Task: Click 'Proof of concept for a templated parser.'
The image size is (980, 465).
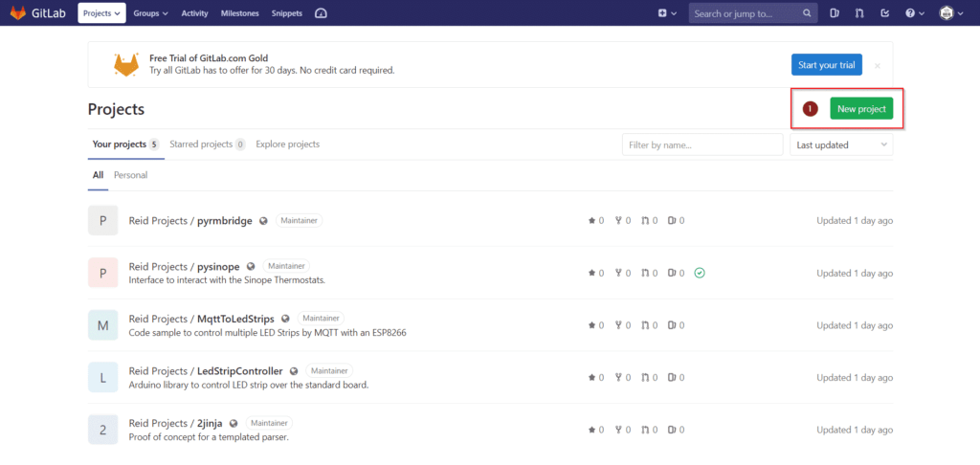Action: click(x=209, y=437)
